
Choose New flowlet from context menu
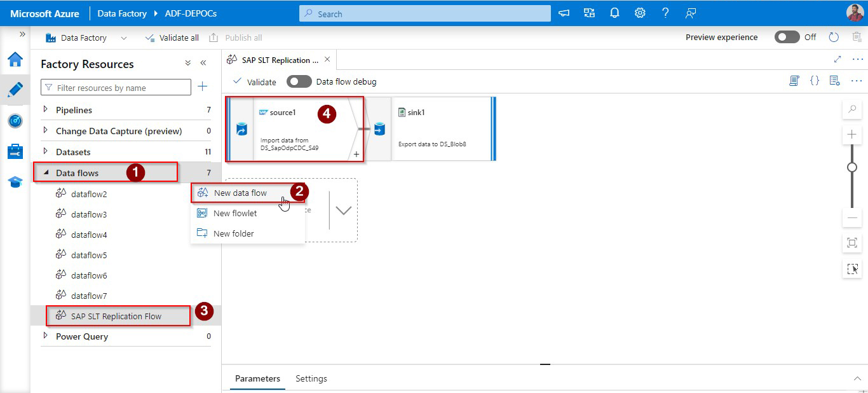click(x=235, y=213)
